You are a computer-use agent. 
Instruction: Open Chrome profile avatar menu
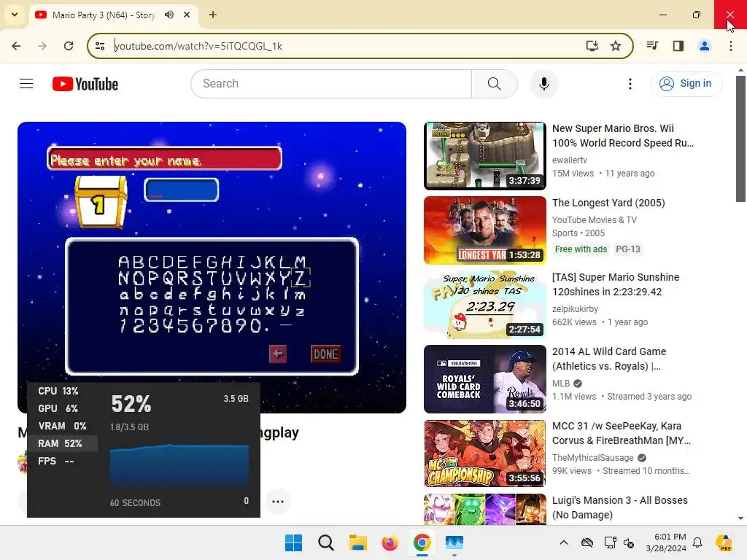tap(705, 46)
